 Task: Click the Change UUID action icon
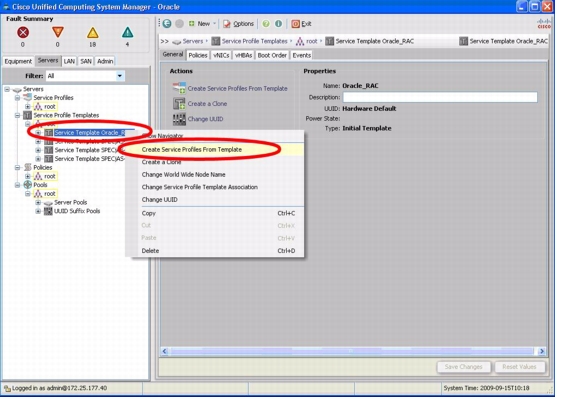(x=179, y=119)
